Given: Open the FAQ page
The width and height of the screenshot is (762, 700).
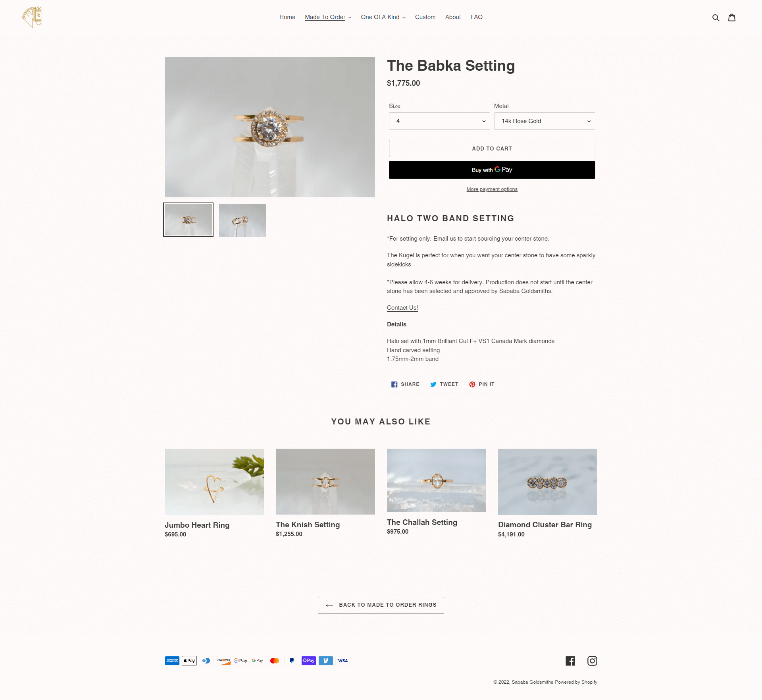Looking at the screenshot, I should pyautogui.click(x=476, y=17).
